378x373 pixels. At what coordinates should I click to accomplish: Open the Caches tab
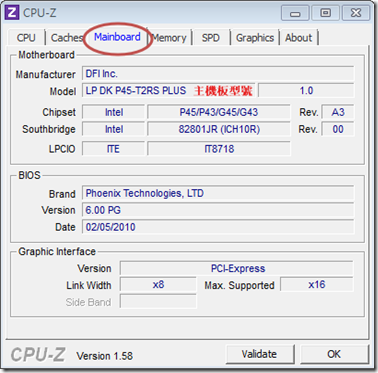click(x=66, y=38)
